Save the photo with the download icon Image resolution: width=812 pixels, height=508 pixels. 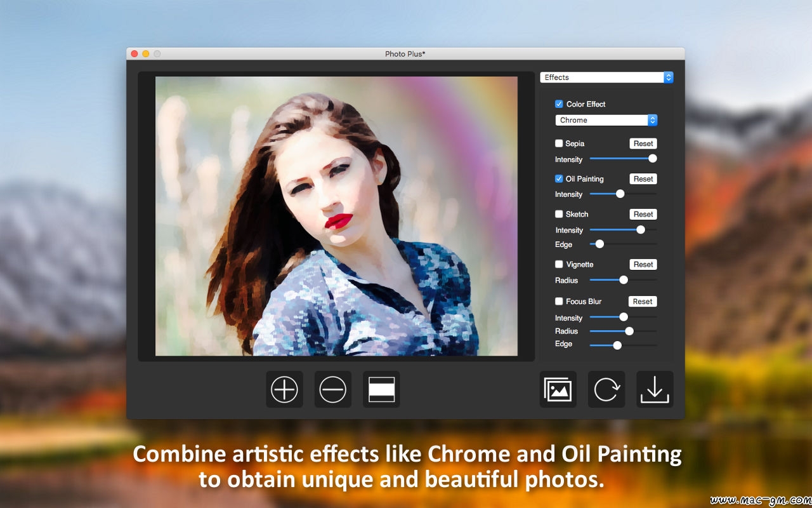coord(655,389)
